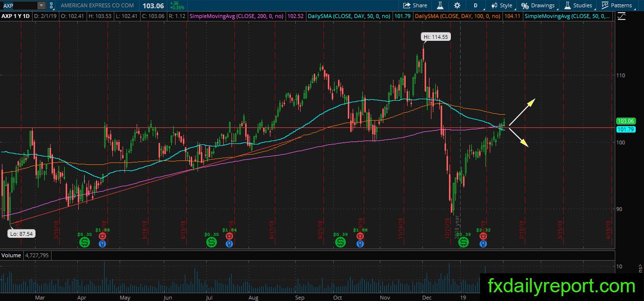Click the red earnings phone icon under $1.84

point(229,236)
